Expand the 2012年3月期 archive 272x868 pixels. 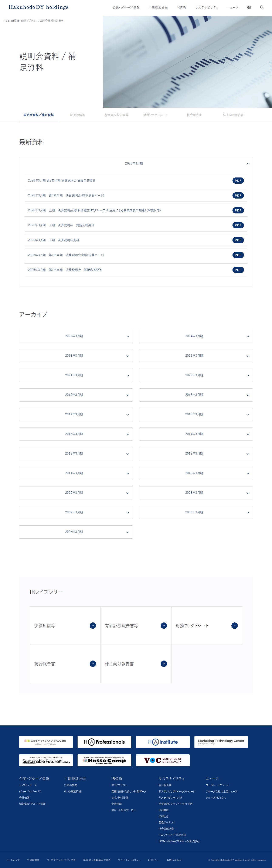pos(196,453)
